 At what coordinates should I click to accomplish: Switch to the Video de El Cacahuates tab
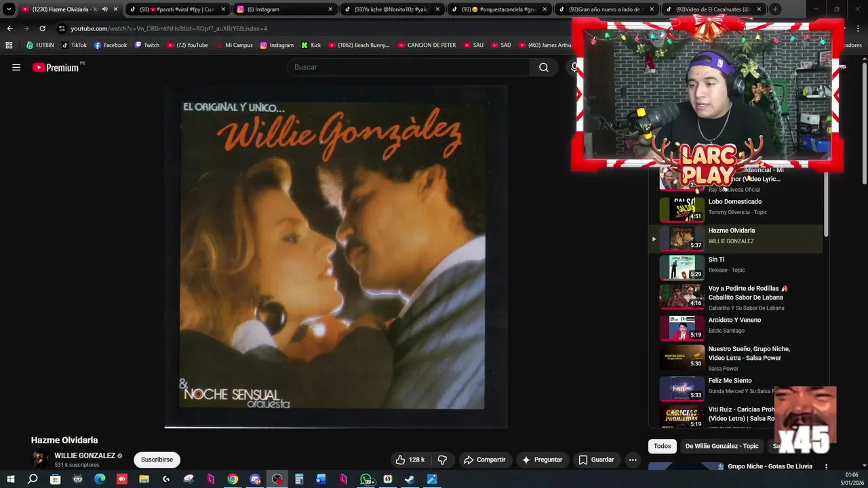(x=713, y=9)
